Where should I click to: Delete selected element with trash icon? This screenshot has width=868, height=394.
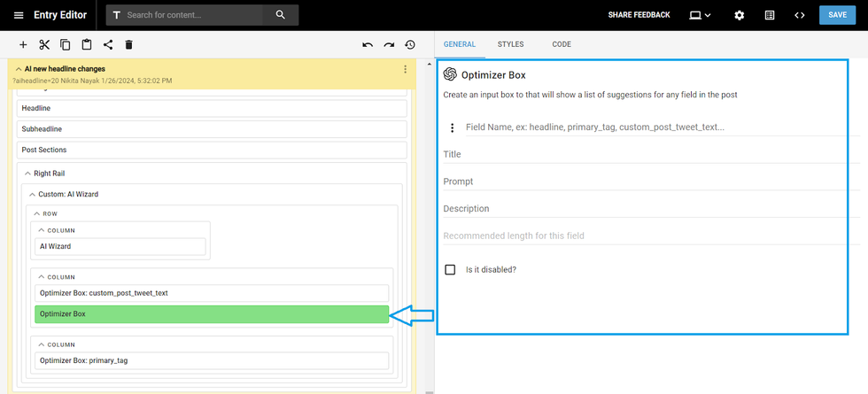129,45
